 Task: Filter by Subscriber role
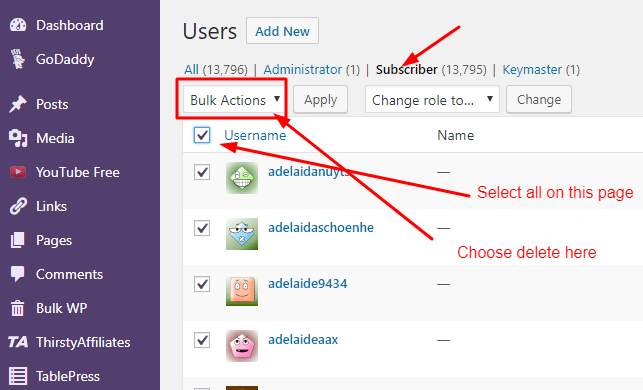406,69
